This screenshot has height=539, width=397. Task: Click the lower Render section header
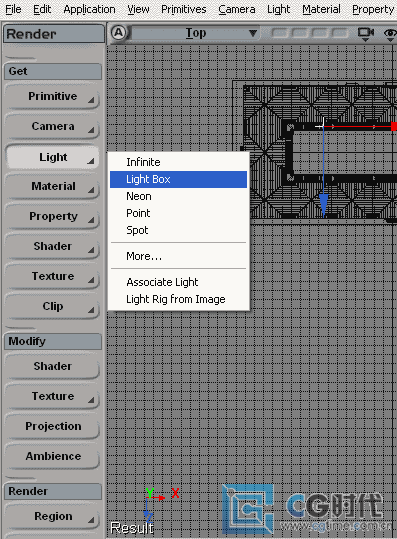[x=53, y=492]
